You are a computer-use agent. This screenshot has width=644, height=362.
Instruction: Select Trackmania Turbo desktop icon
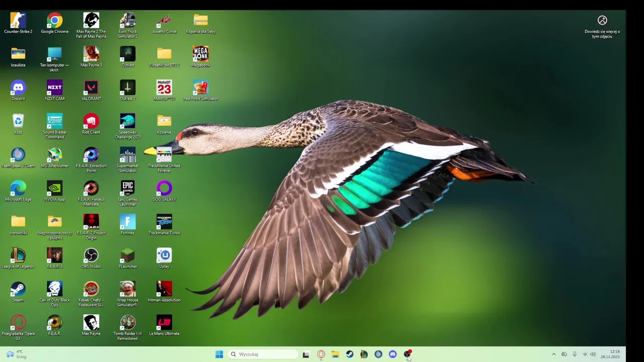(x=164, y=225)
